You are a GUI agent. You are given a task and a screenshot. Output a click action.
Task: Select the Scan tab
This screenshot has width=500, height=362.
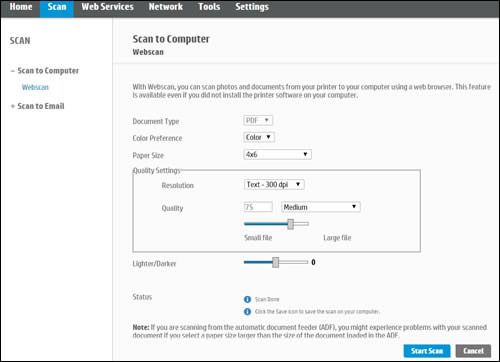(57, 7)
